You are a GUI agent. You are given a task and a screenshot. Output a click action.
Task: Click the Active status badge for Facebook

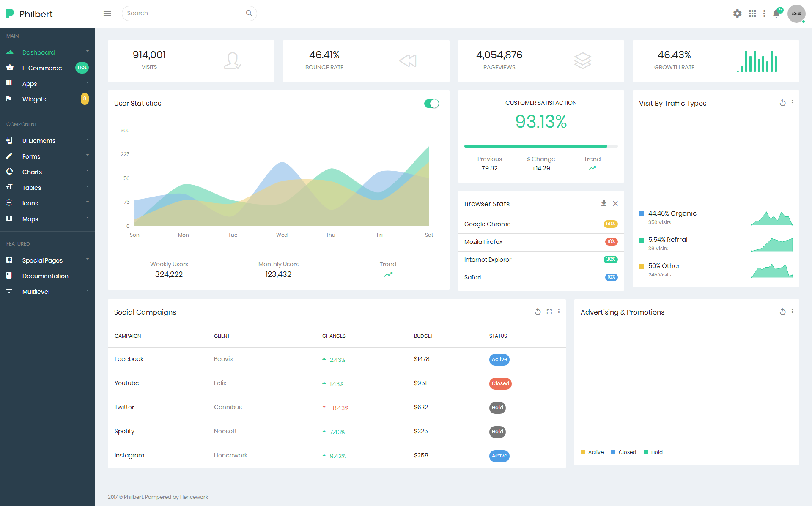499,359
